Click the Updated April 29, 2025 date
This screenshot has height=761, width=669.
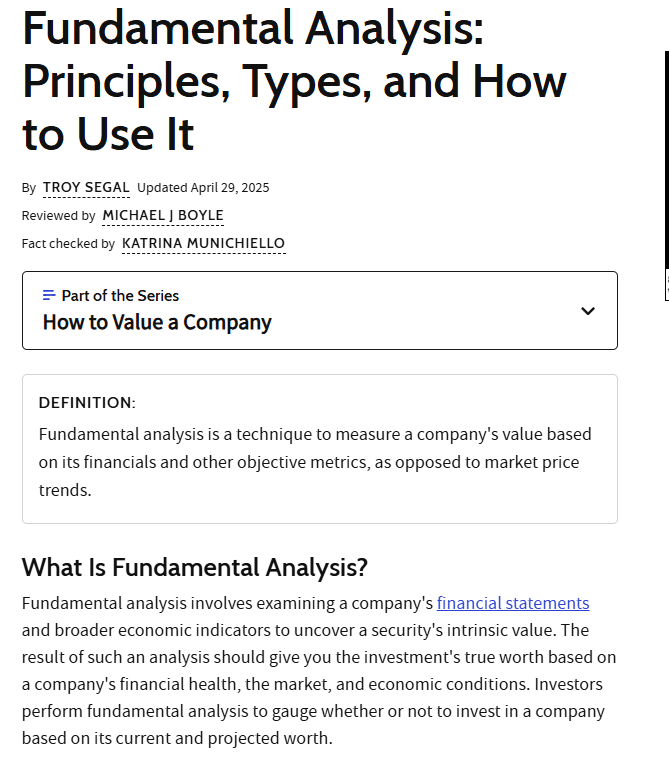point(203,188)
